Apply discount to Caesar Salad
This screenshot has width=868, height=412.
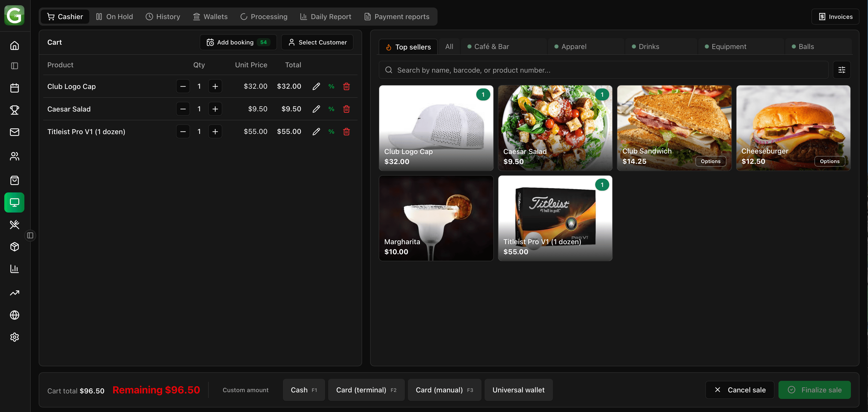coord(331,109)
